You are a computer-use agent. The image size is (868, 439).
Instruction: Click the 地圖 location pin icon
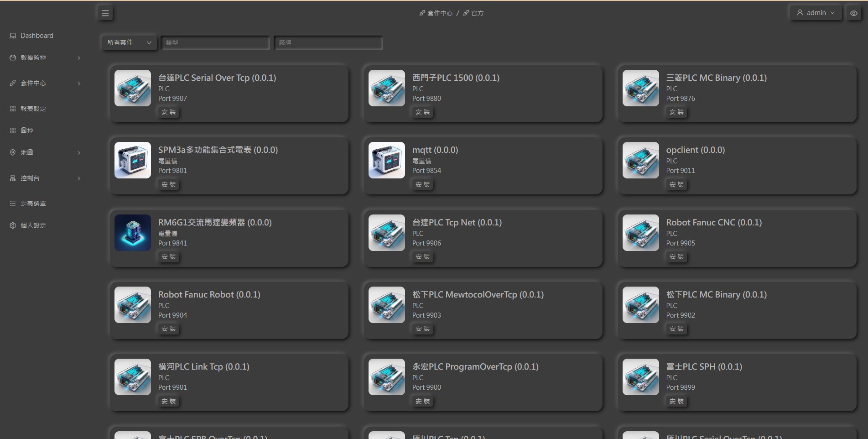[13, 152]
